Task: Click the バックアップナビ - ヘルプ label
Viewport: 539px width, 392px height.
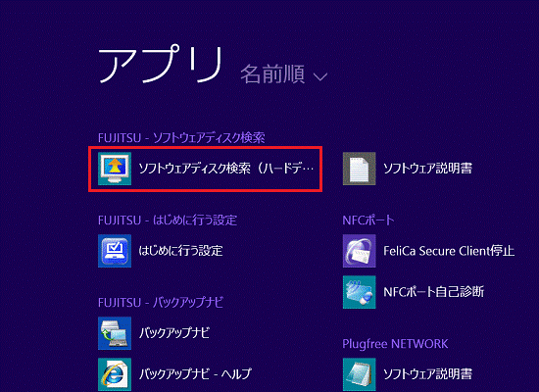Action: click(x=195, y=373)
